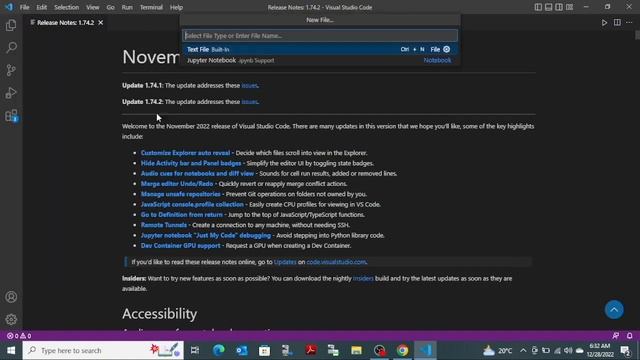
Task: Open JavaScript console.profile collection link
Action: [x=192, y=204]
